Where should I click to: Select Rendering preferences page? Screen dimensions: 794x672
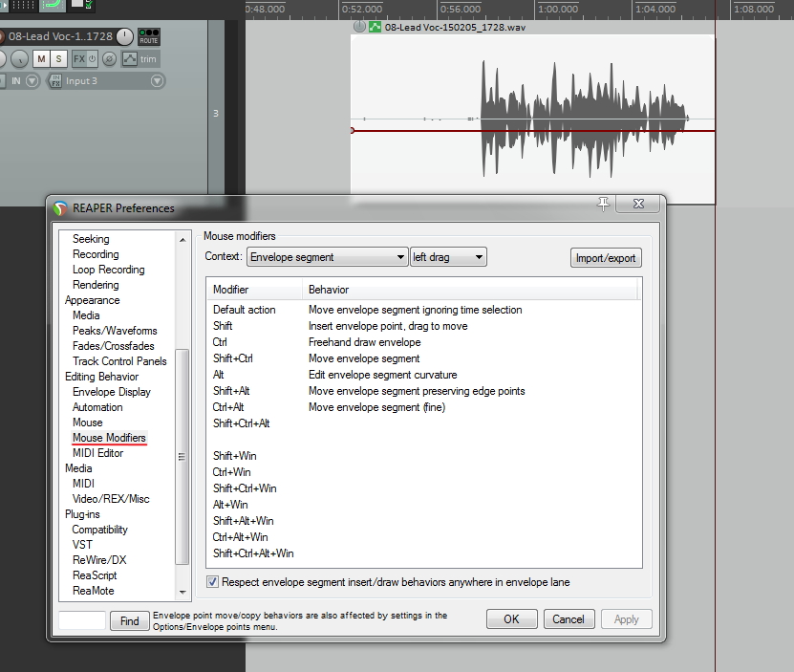click(x=96, y=285)
